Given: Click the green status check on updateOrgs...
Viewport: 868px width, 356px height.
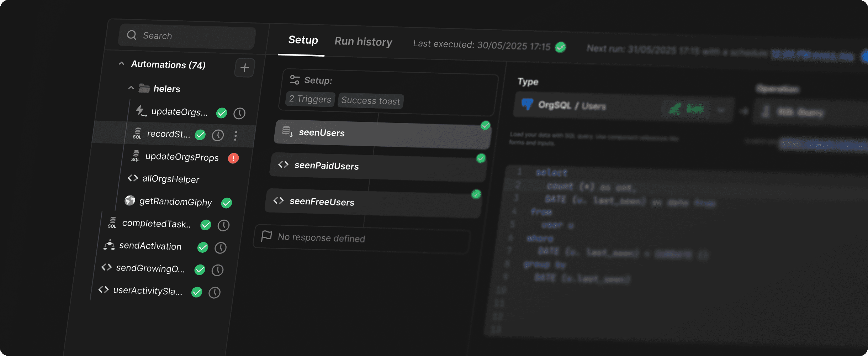Looking at the screenshot, I should (x=222, y=113).
